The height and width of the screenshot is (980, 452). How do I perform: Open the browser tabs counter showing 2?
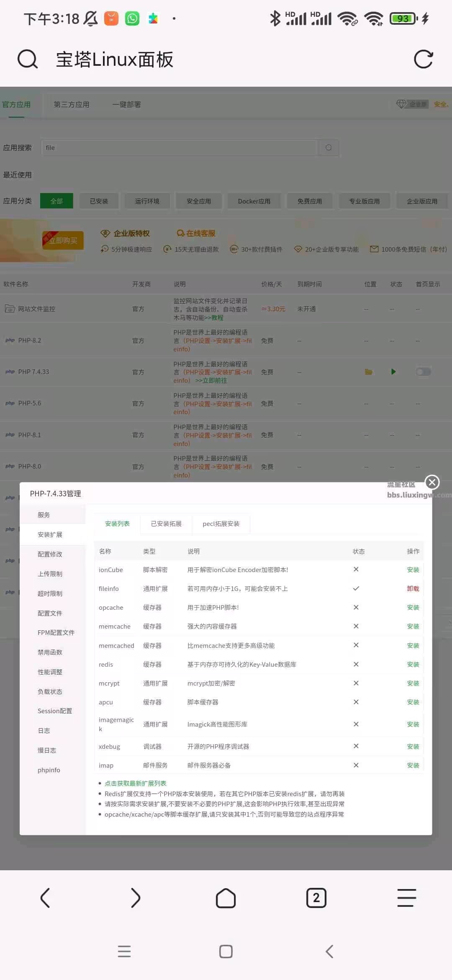point(316,898)
